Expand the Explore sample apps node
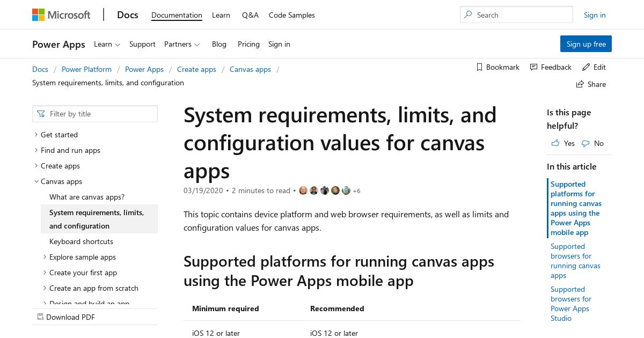 pyautogui.click(x=45, y=257)
